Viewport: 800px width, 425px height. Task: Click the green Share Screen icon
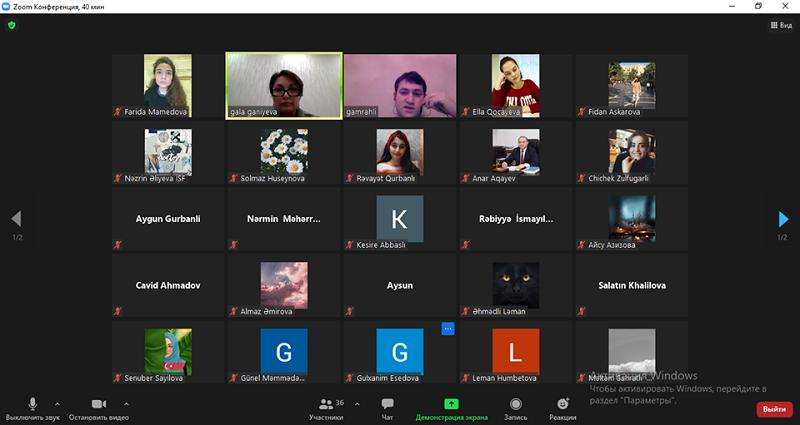[451, 404]
